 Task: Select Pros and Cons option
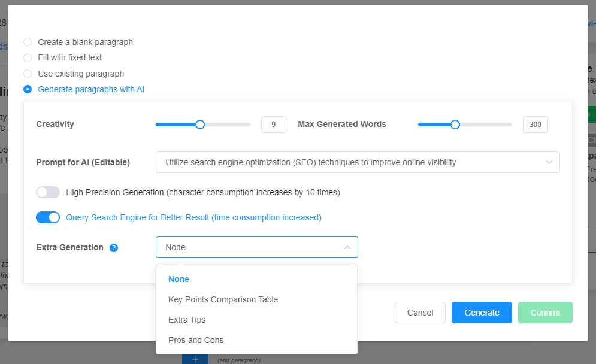click(256, 340)
